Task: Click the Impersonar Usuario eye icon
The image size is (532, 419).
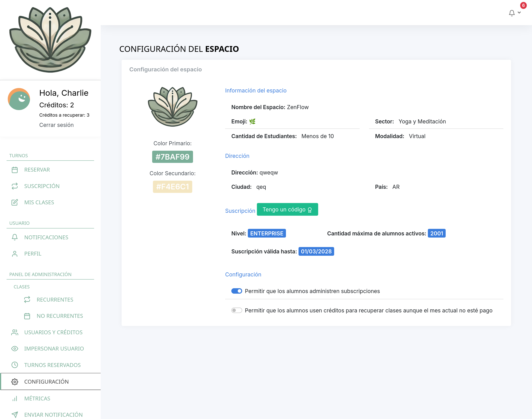Action: coord(15,349)
